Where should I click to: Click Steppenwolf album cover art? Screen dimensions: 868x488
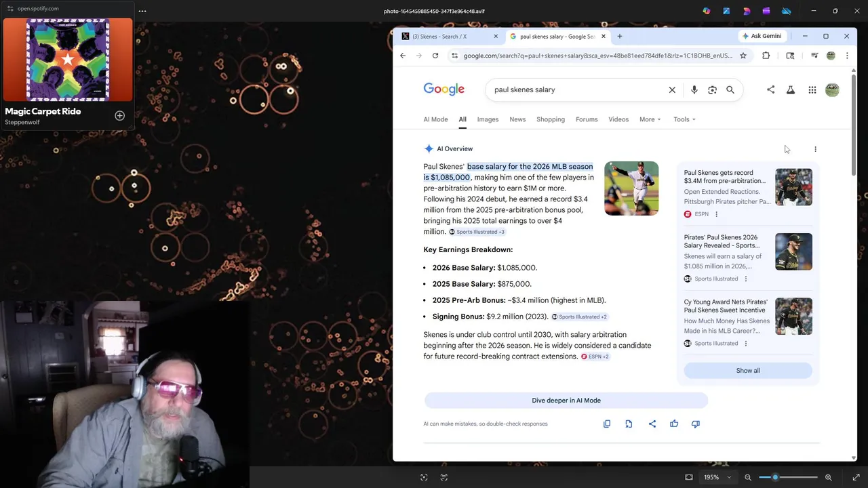click(x=68, y=60)
